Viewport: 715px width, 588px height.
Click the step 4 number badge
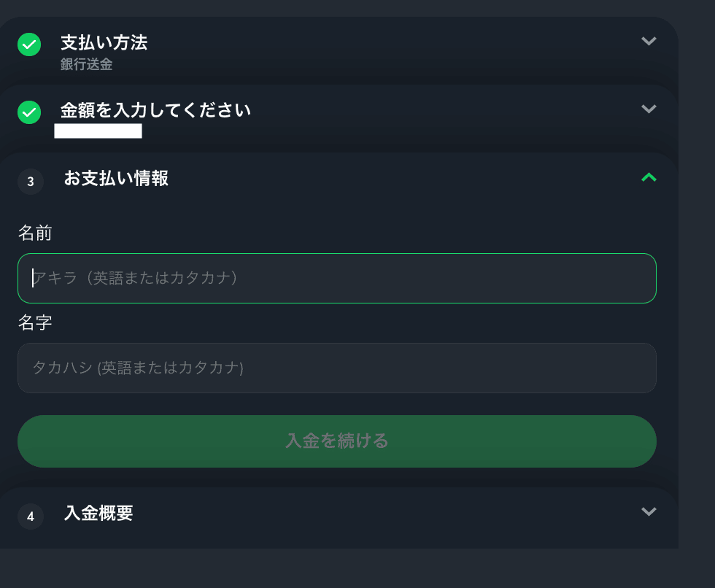(x=31, y=517)
